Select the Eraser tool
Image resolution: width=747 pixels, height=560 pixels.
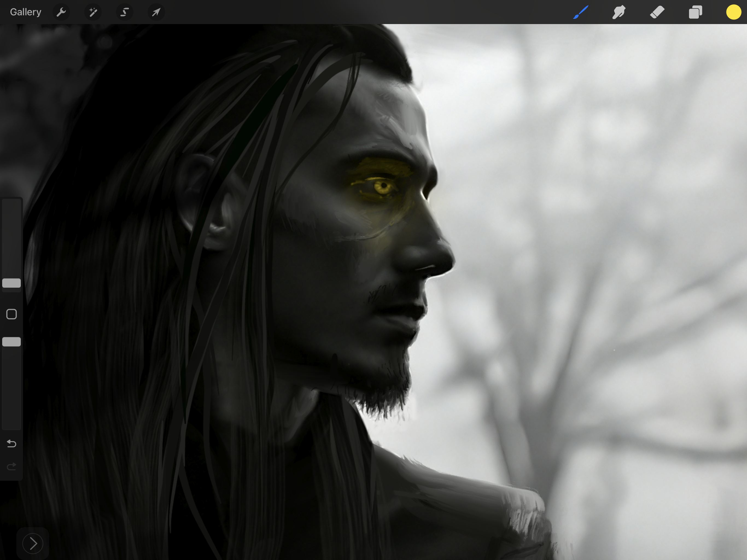pos(657,12)
